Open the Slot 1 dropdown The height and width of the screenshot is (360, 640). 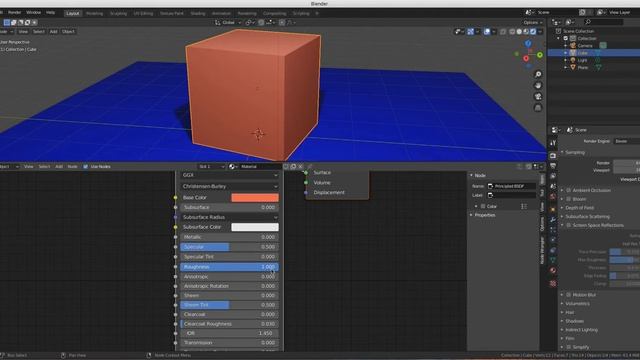pos(211,167)
